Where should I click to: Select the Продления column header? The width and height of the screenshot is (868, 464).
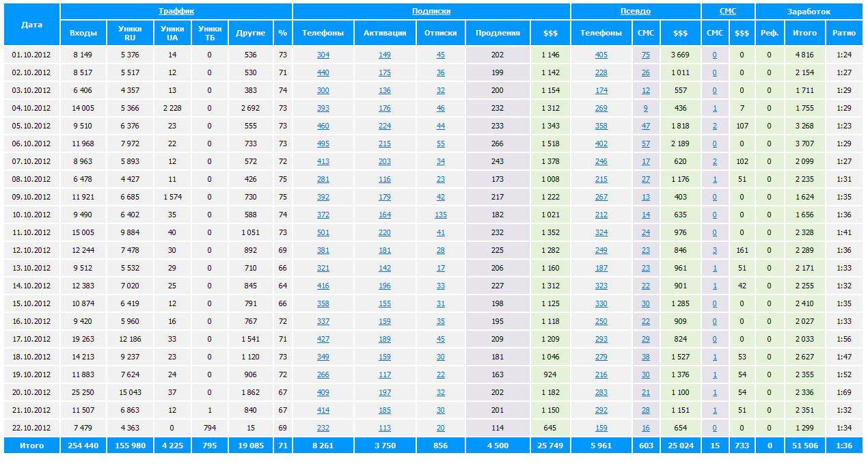(498, 33)
